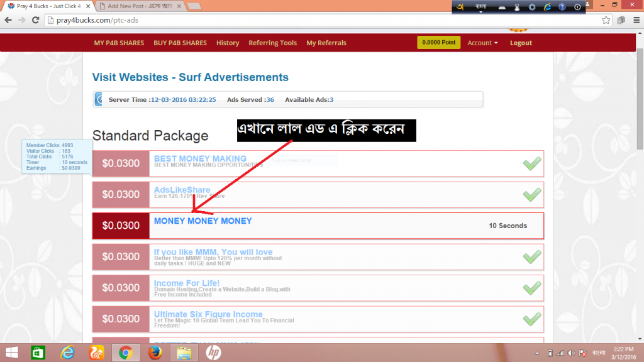Viewport: 644px width, 362px height.
Task: Click the Windows Start button
Action: [11, 353]
